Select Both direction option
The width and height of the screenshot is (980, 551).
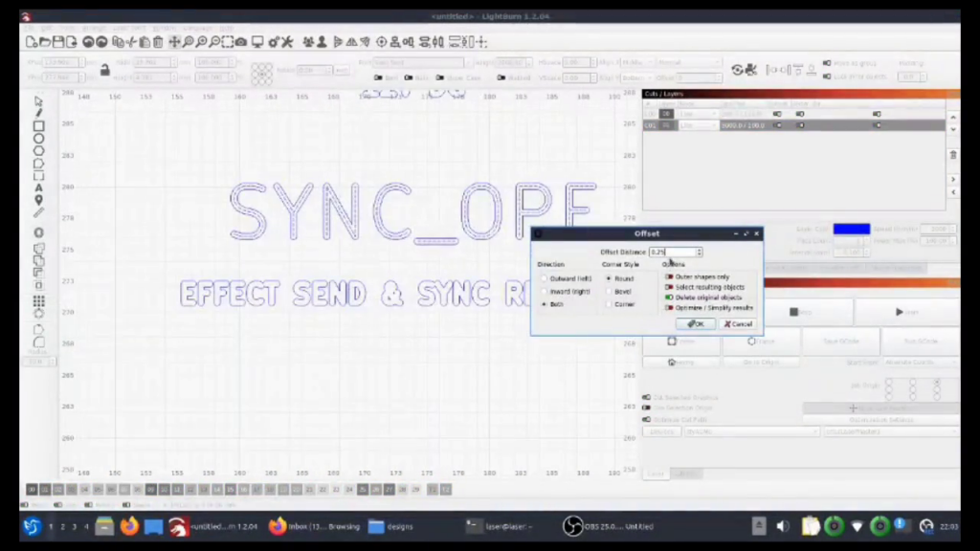(x=552, y=304)
